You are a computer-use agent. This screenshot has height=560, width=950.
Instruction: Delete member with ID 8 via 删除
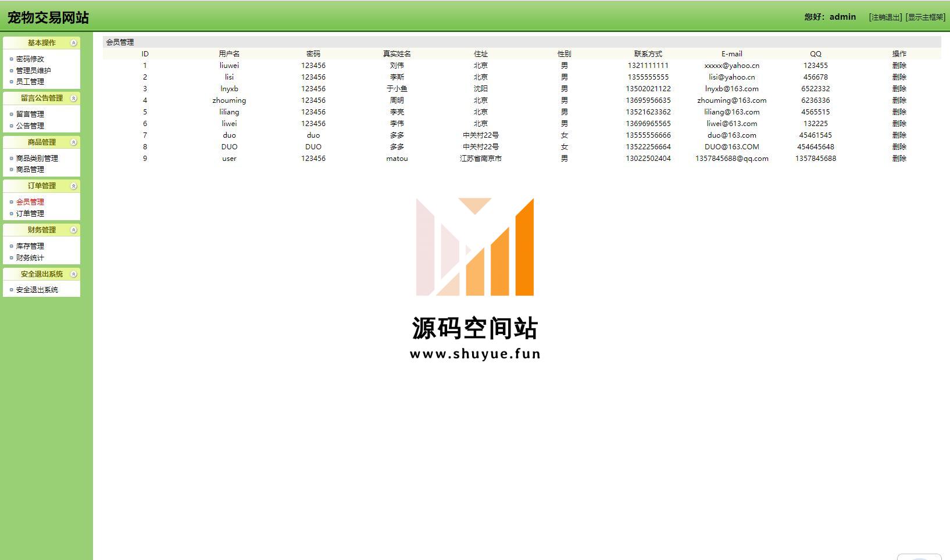[899, 146]
